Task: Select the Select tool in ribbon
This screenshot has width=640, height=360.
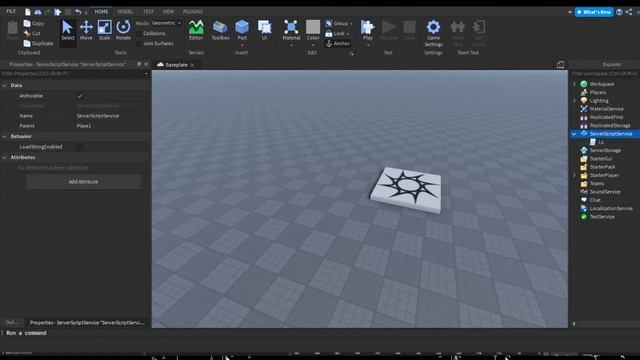Action: [67, 31]
